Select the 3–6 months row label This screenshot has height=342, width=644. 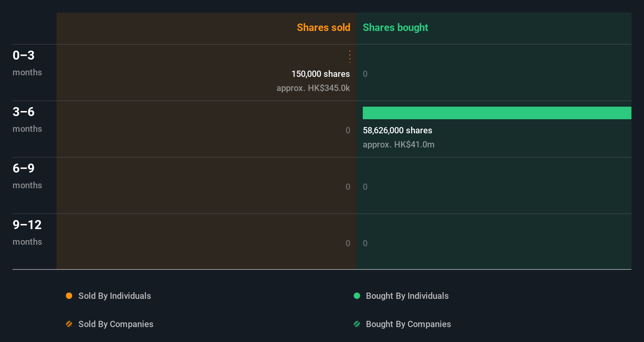[27, 120]
